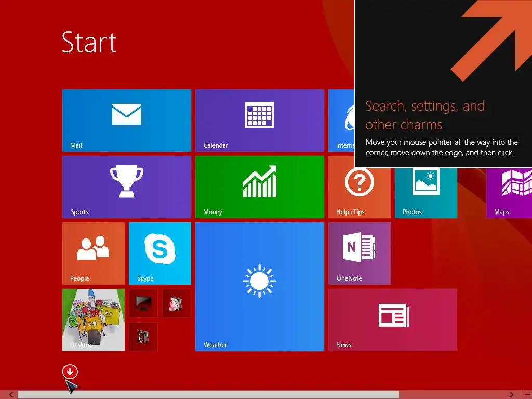Open the News tile
The width and height of the screenshot is (532, 399).
pos(393,320)
